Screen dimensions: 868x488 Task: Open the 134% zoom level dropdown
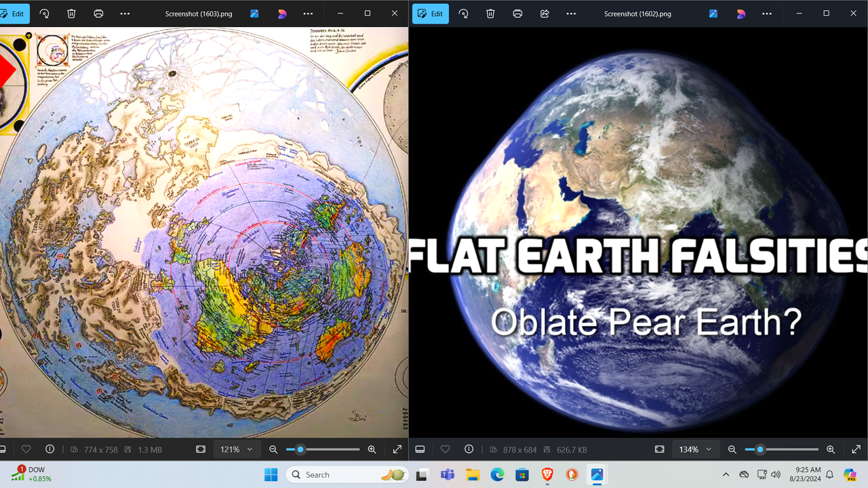point(694,449)
